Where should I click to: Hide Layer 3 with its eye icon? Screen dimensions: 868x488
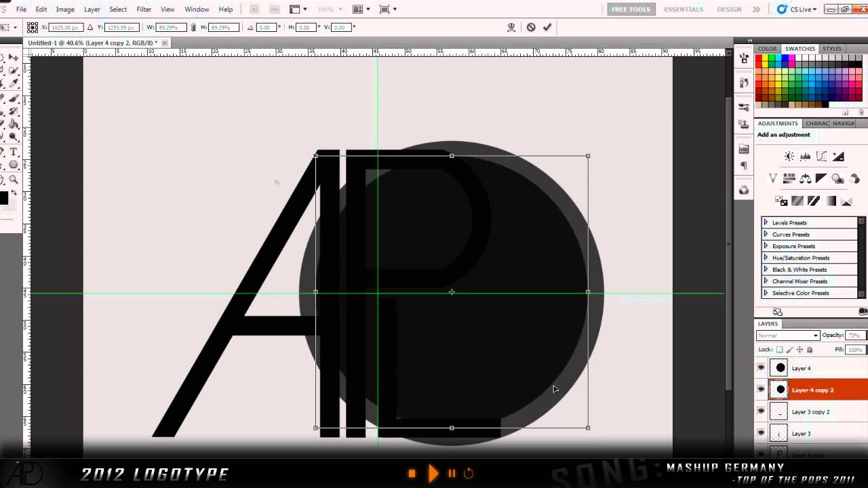coord(761,433)
